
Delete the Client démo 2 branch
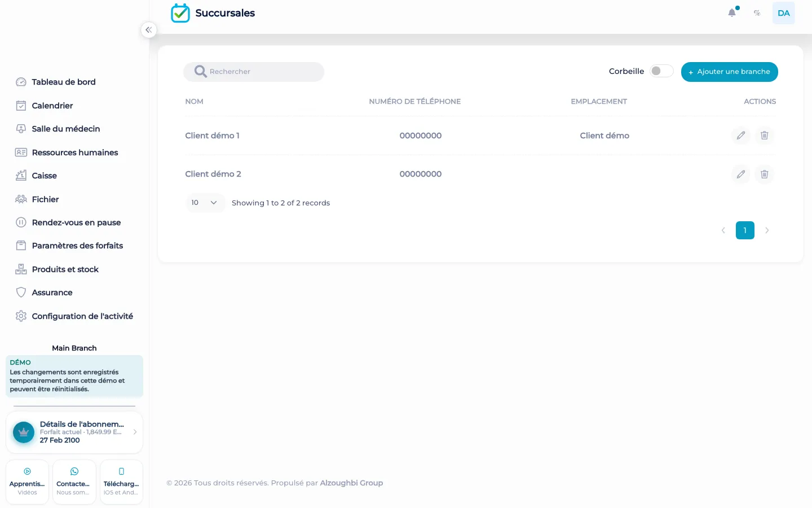[764, 174]
